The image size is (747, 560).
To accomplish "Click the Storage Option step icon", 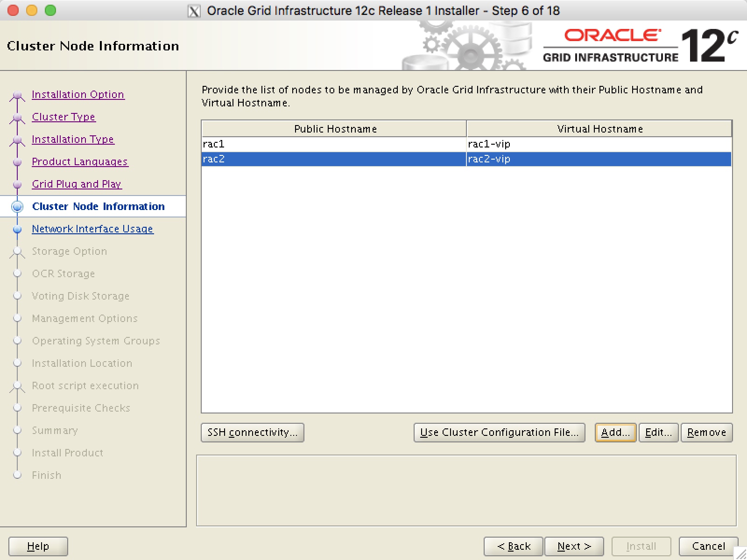I will 18,252.
